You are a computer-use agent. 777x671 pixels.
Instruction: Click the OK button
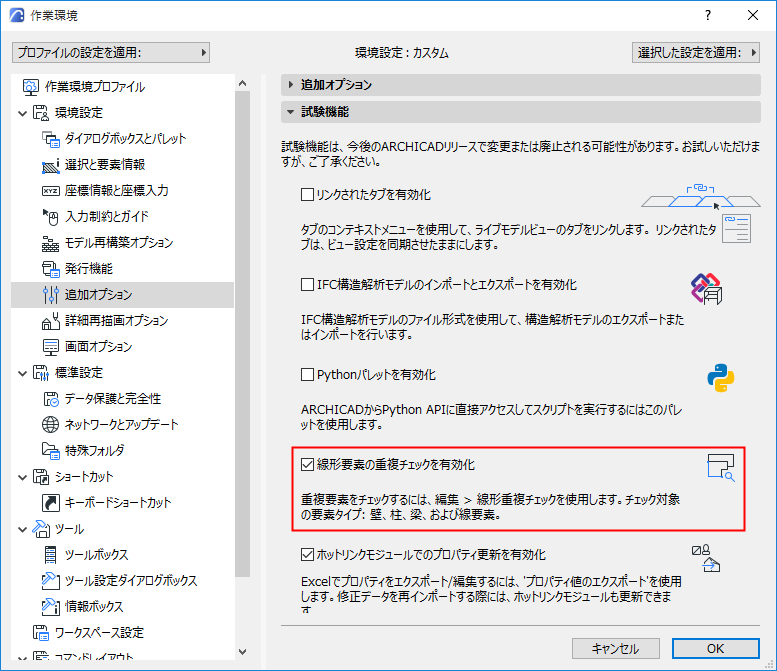pos(716,649)
